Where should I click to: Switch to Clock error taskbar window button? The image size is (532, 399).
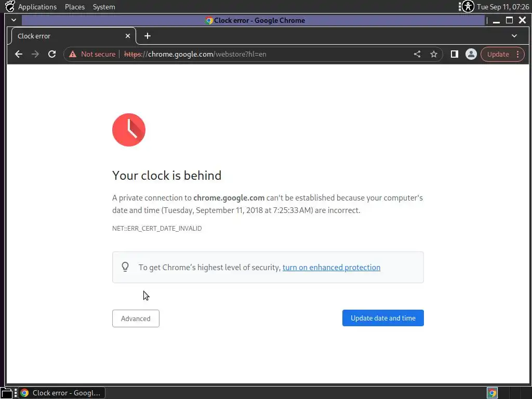[61, 393]
